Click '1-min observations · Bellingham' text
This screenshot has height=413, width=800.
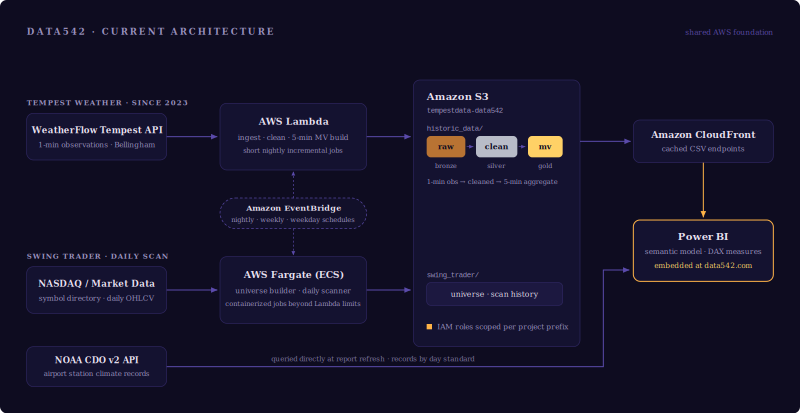[x=96, y=144]
